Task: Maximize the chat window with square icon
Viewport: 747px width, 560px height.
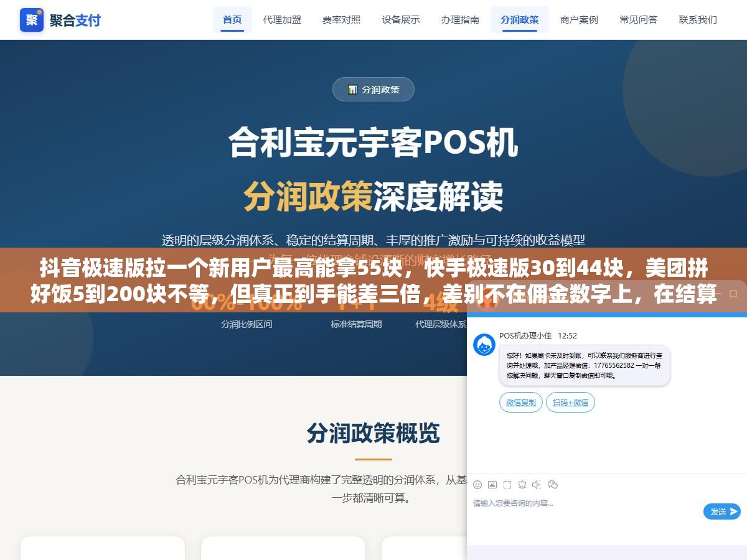Action: tap(733, 294)
